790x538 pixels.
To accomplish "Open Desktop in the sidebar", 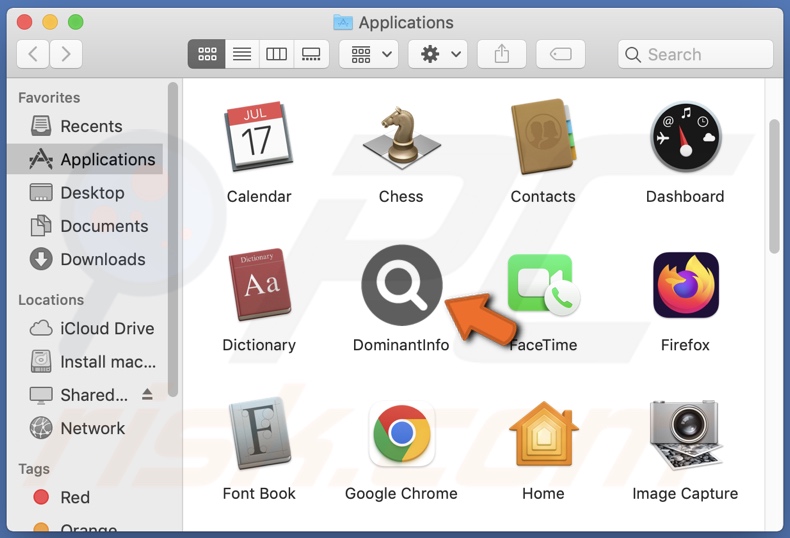I will pos(85,192).
